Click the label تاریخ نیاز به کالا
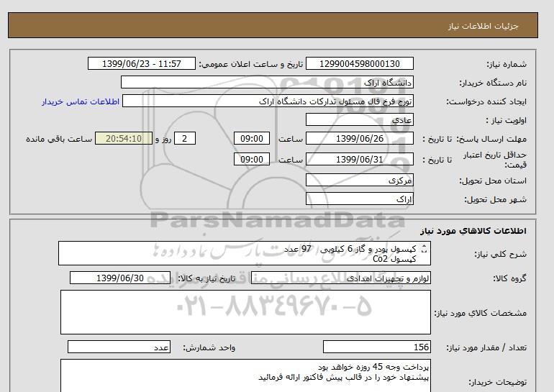This screenshot has height=392, width=554. coord(206,278)
